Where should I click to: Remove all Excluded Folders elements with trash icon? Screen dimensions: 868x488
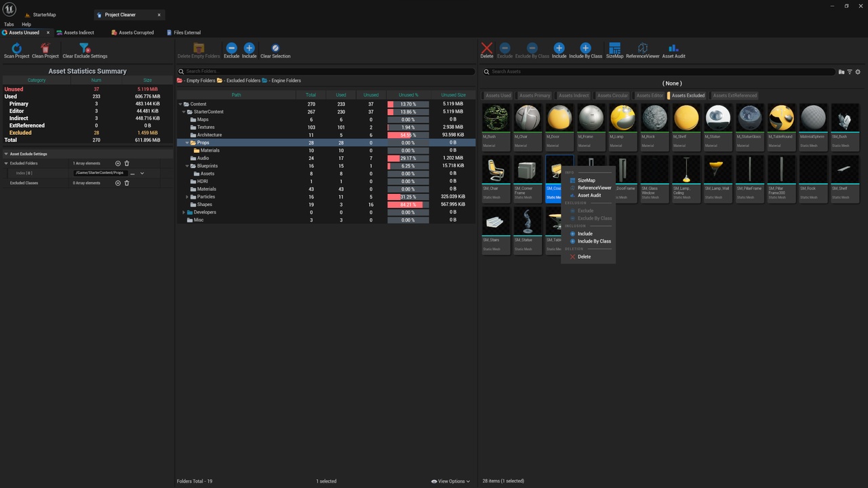(127, 163)
